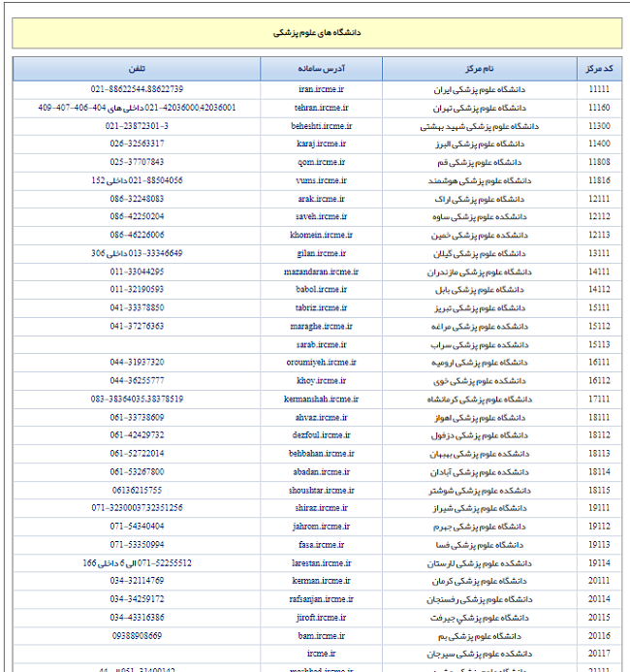Visit karaj.ircme.ir address
630x672 pixels.
coord(321,144)
